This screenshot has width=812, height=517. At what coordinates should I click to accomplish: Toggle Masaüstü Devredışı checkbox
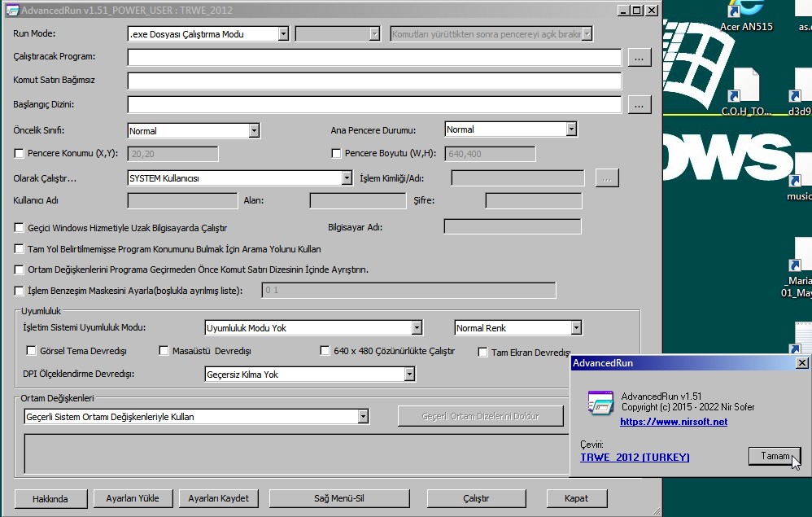(164, 351)
